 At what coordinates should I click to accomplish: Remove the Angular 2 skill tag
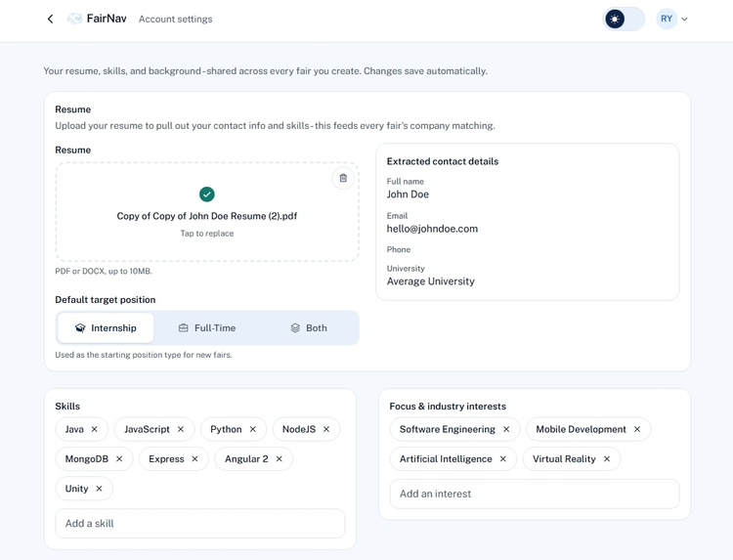click(280, 459)
